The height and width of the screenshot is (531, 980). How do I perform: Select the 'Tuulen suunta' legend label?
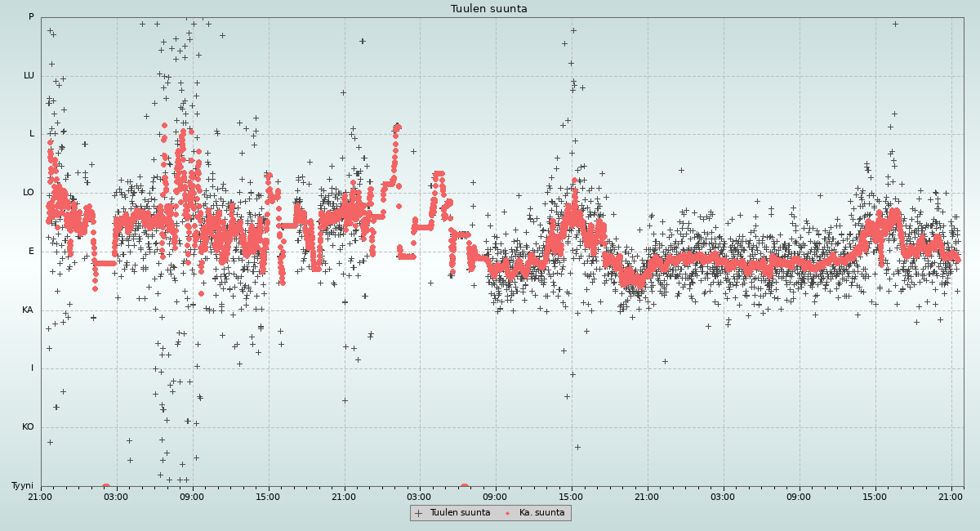460,513
